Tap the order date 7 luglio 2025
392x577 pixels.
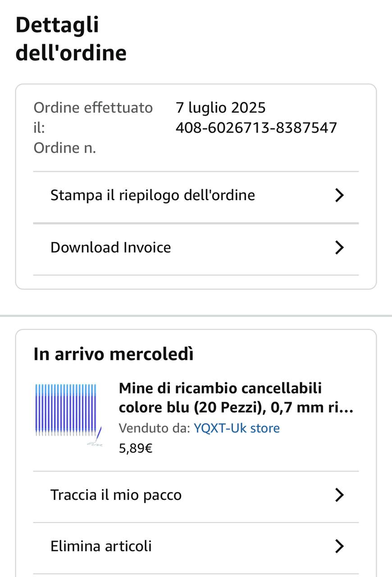pos(220,108)
